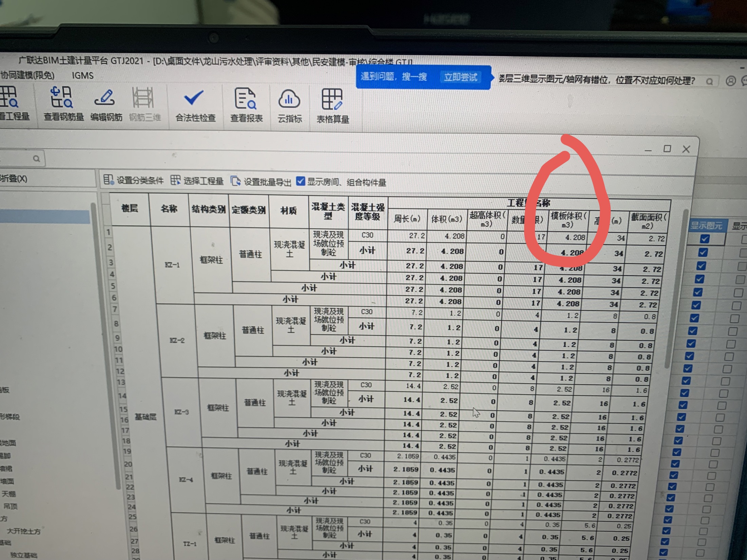Click the 设置批量导出 icon

(x=235, y=181)
